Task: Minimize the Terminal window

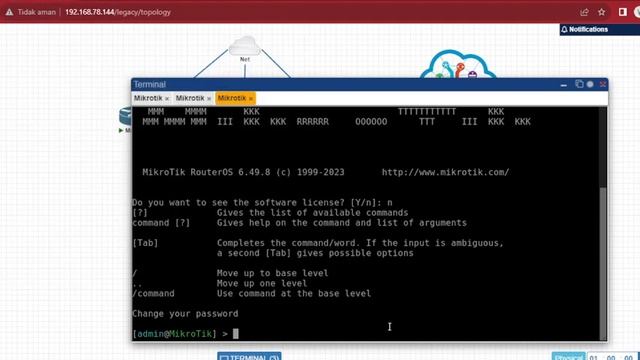Action: 564,85
